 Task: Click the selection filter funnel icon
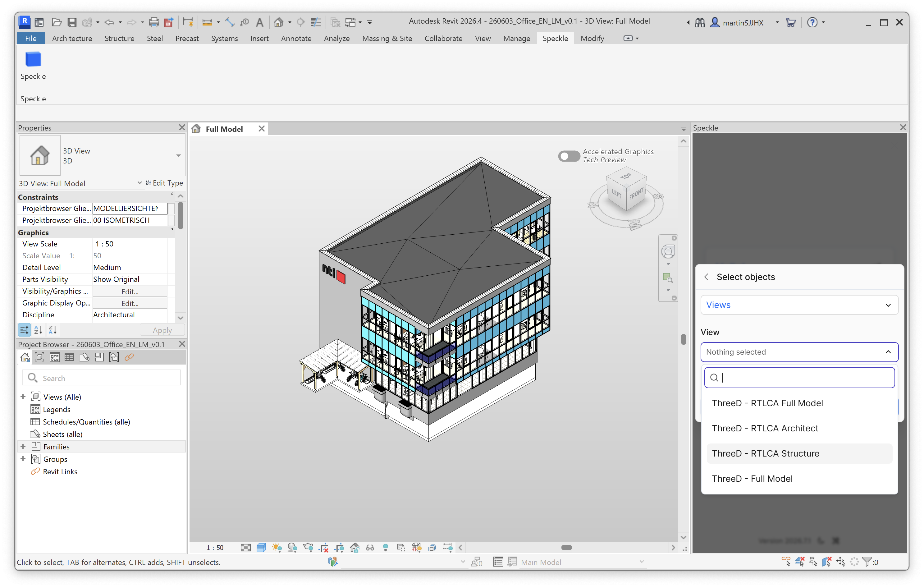(x=867, y=562)
